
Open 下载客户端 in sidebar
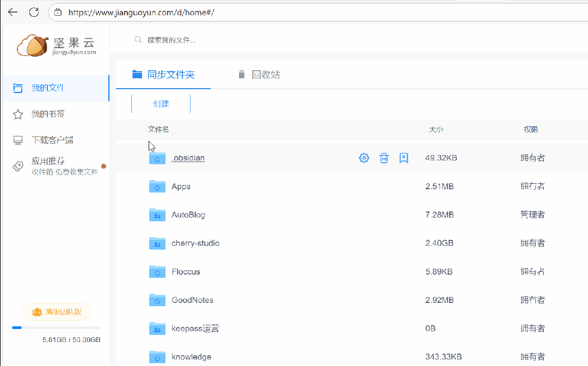tap(56, 140)
